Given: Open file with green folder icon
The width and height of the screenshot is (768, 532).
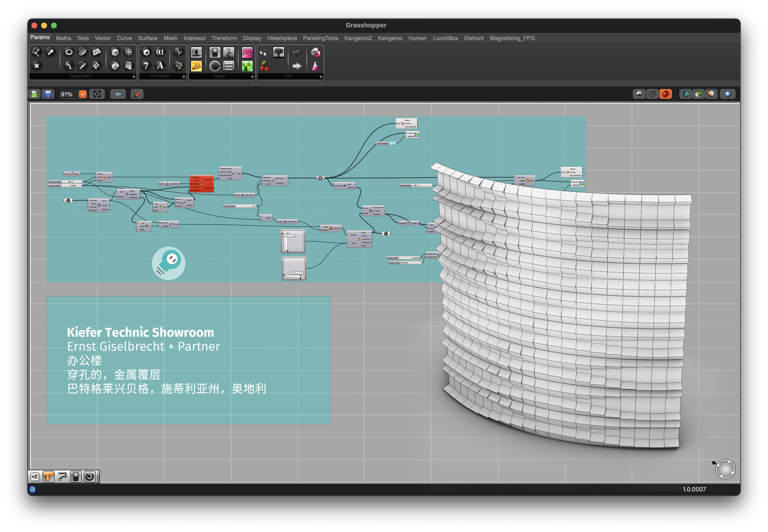Looking at the screenshot, I should point(34,94).
